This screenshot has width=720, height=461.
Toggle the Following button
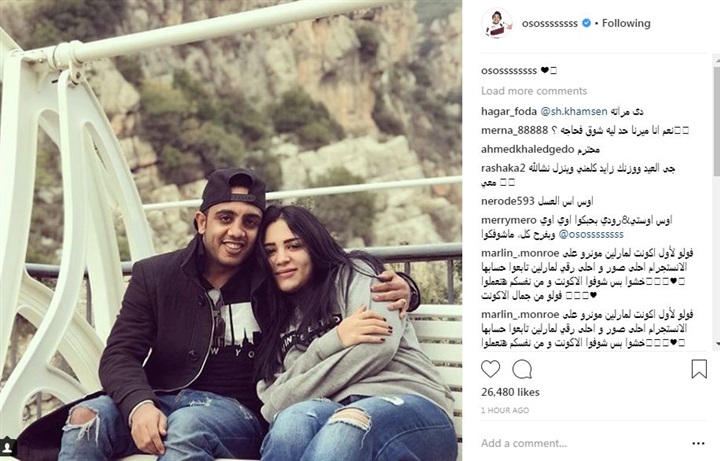626,23
